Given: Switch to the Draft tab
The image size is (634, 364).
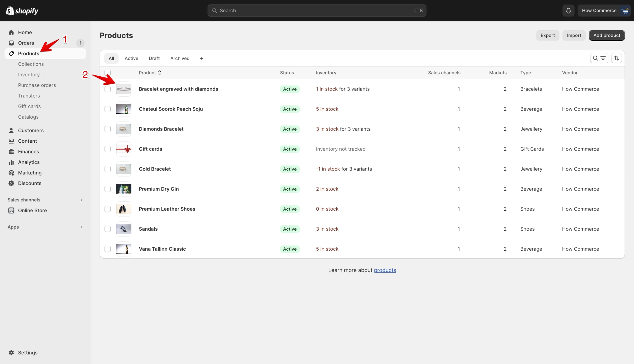Looking at the screenshot, I should [x=154, y=58].
